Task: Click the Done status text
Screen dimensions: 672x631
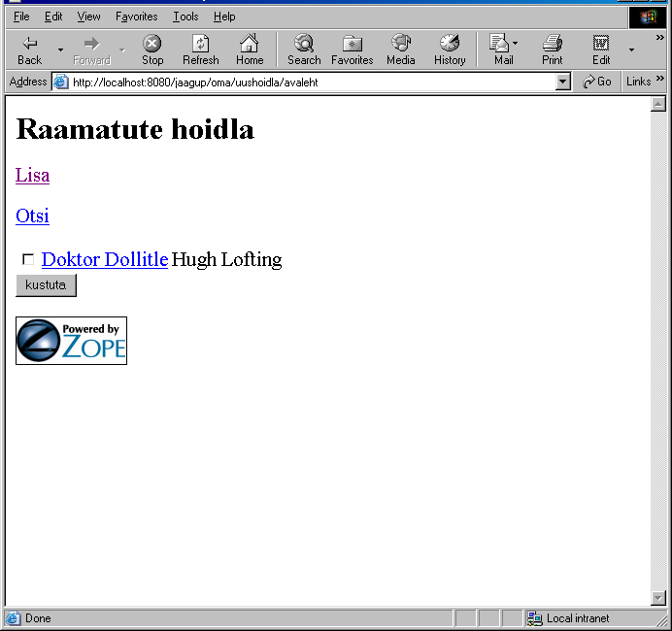Action: 38,618
